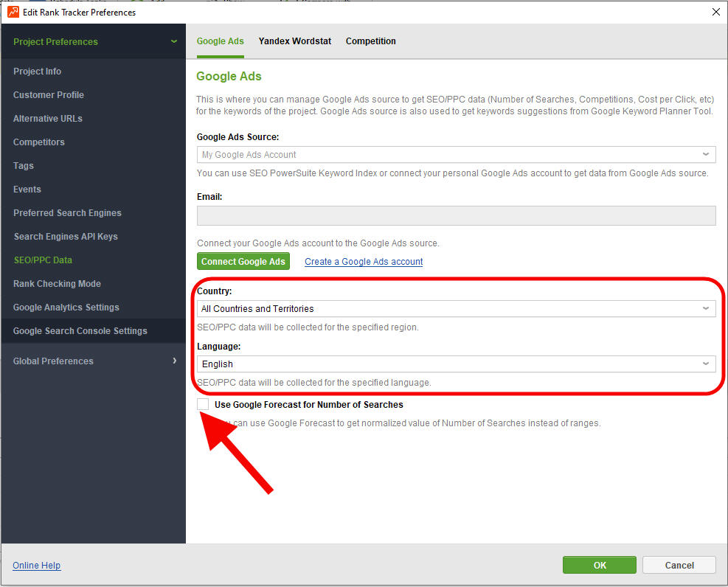Select Rank Checking Mode in sidebar
The width and height of the screenshot is (728, 587).
point(57,284)
